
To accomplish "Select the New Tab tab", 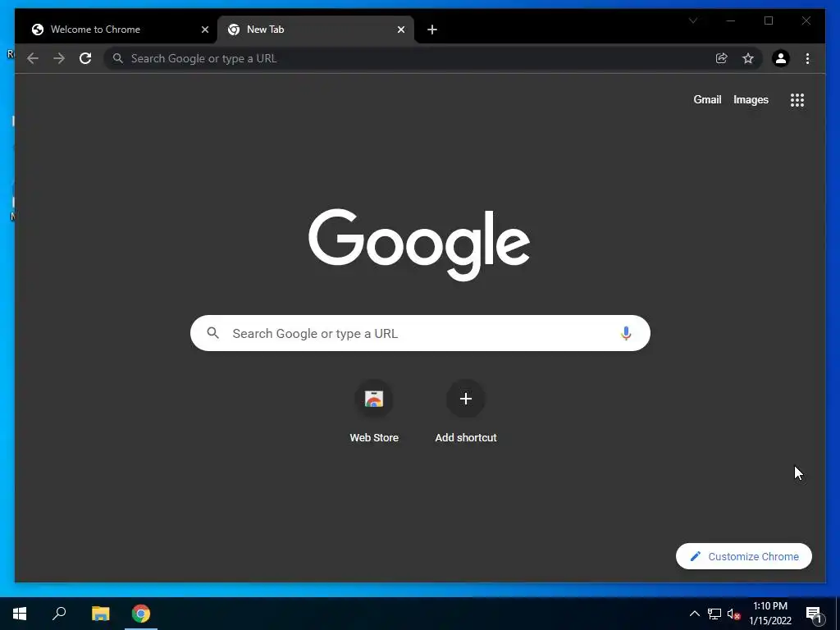I will [315, 30].
